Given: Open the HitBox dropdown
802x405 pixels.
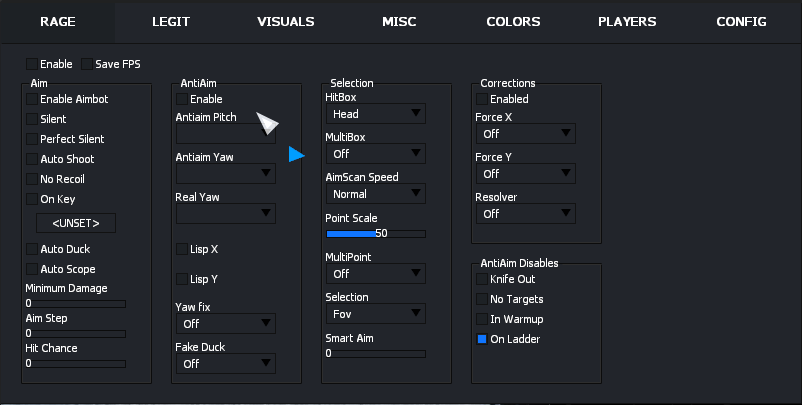Looking at the screenshot, I should pyautogui.click(x=375, y=114).
